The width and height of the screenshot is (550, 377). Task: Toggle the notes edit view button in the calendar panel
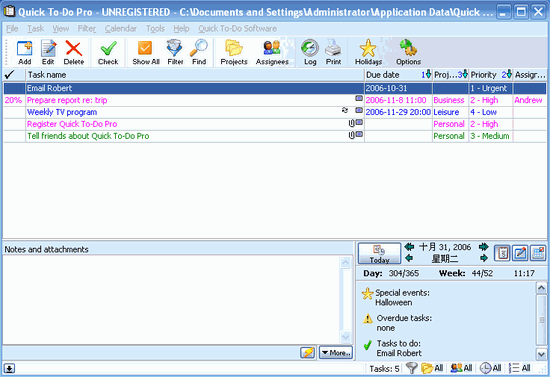coord(520,253)
